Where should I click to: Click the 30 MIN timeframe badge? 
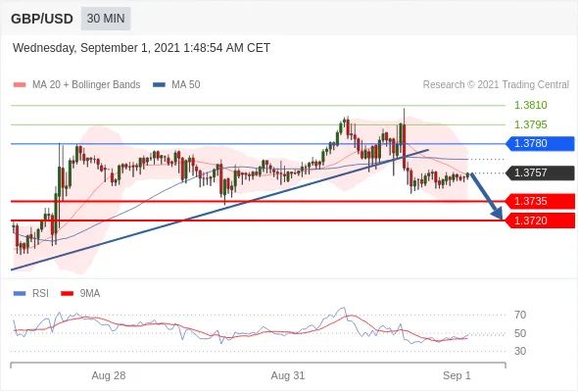(106, 19)
